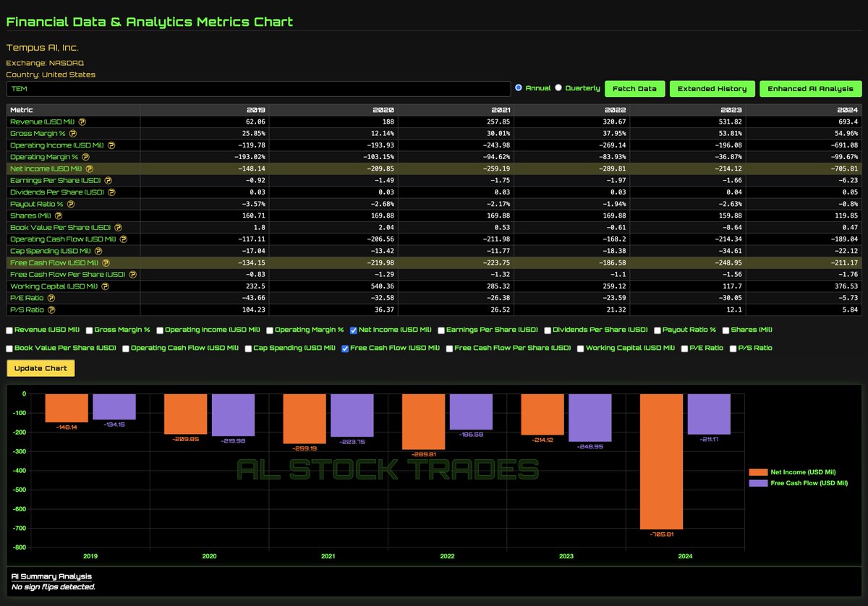
Task: Check the Cap Spending (USD Mil) checkbox
Action: [248, 348]
